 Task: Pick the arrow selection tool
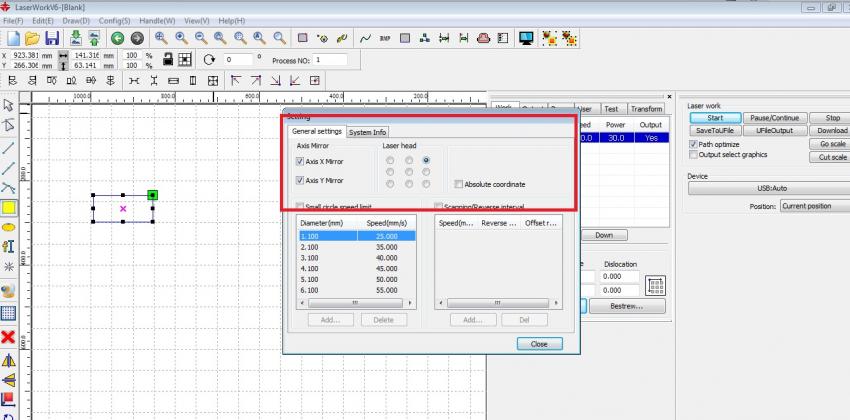tap(9, 105)
